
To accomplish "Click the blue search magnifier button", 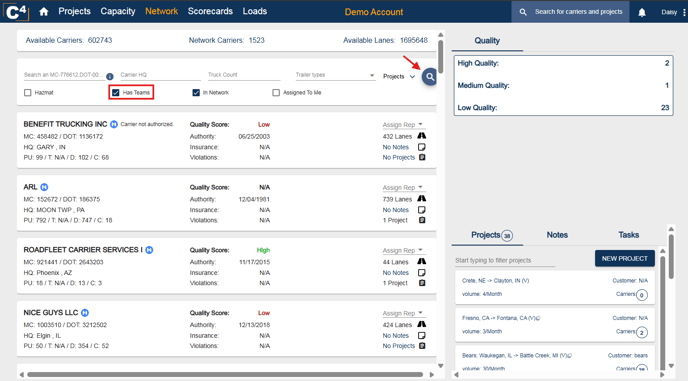I will [430, 77].
